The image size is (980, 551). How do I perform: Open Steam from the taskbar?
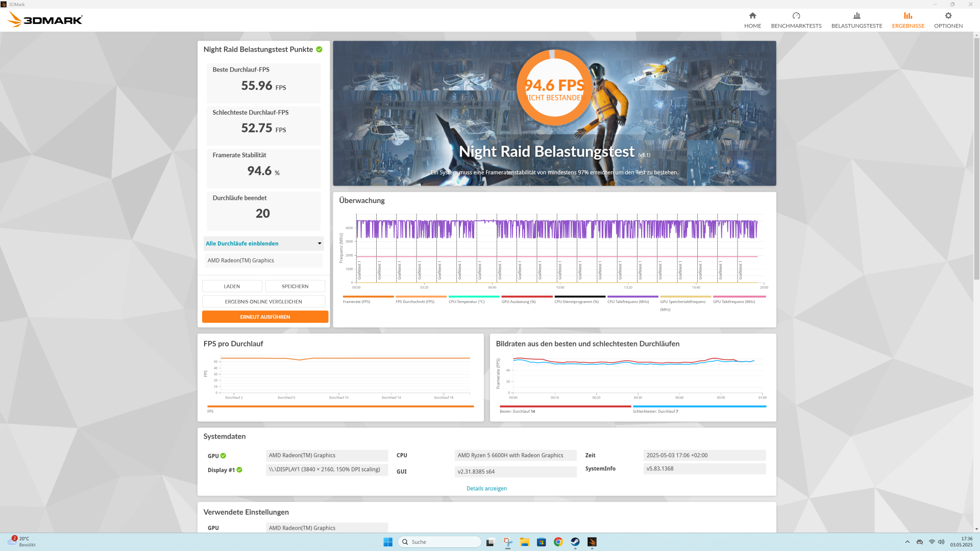pos(575,542)
